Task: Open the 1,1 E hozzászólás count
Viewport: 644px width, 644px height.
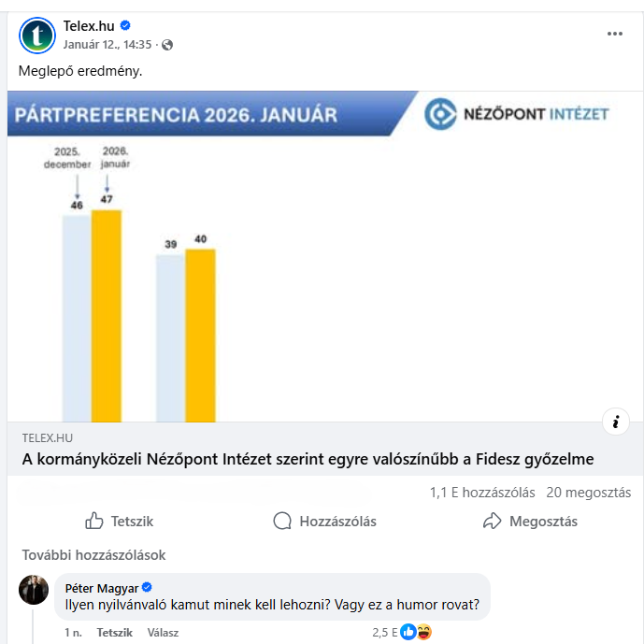Action: pyautogui.click(x=482, y=493)
